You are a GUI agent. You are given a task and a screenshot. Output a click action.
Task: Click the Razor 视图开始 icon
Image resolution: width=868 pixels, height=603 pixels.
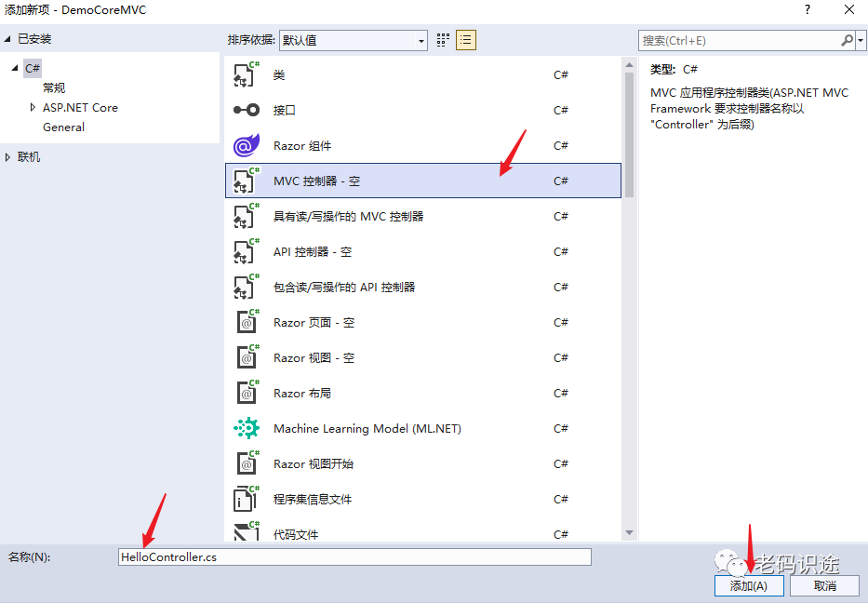pos(247,464)
